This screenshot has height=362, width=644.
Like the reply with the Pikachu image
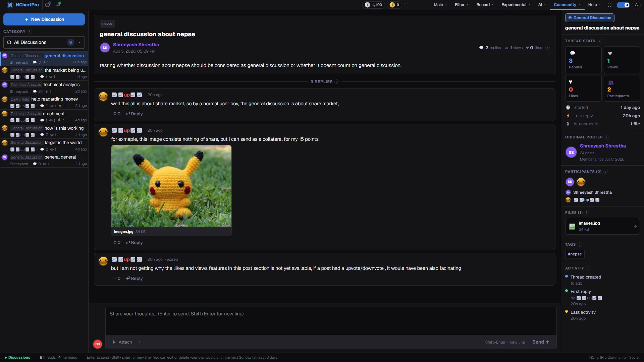[117, 243]
